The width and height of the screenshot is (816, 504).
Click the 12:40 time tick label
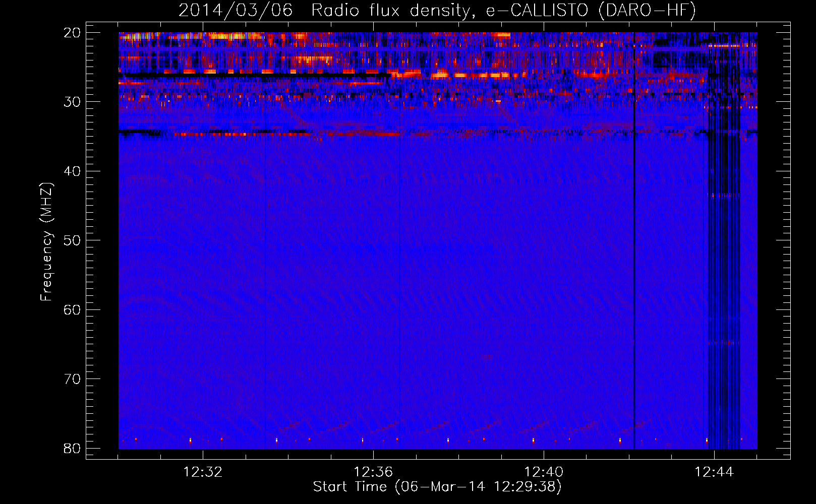(x=544, y=472)
